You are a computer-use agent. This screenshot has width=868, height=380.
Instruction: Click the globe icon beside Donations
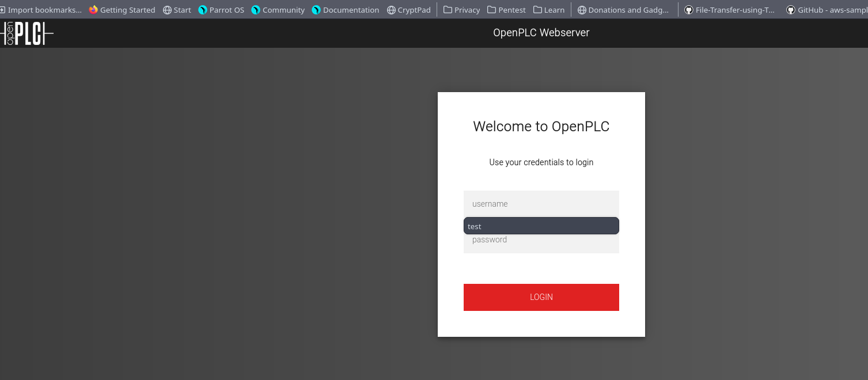pyautogui.click(x=582, y=10)
